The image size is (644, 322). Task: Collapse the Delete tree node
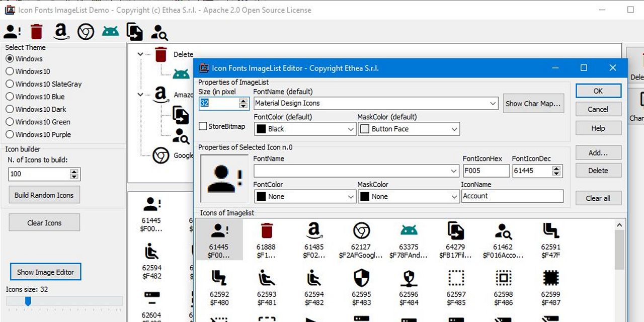tap(140, 54)
